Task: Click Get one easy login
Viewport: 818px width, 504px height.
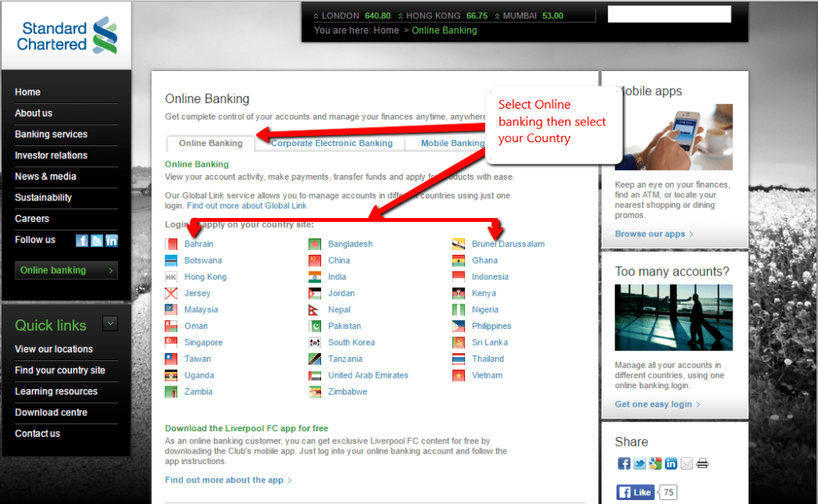Action: click(x=656, y=403)
